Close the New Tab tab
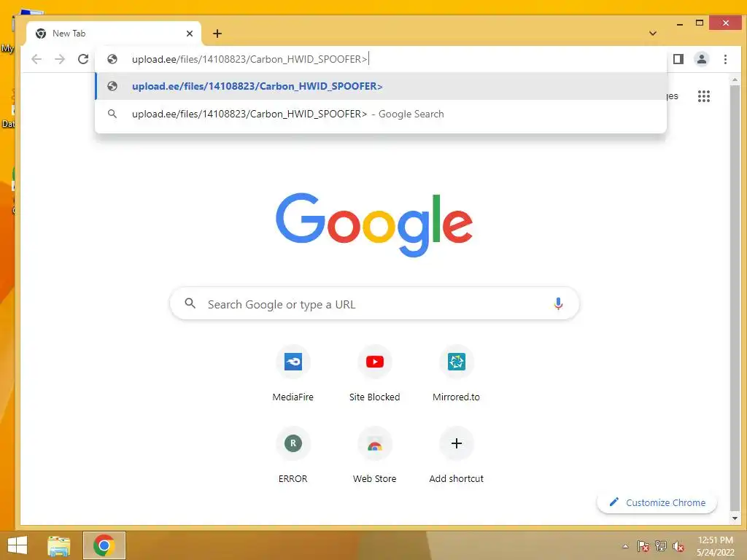This screenshot has height=560, width=747. pos(190,34)
